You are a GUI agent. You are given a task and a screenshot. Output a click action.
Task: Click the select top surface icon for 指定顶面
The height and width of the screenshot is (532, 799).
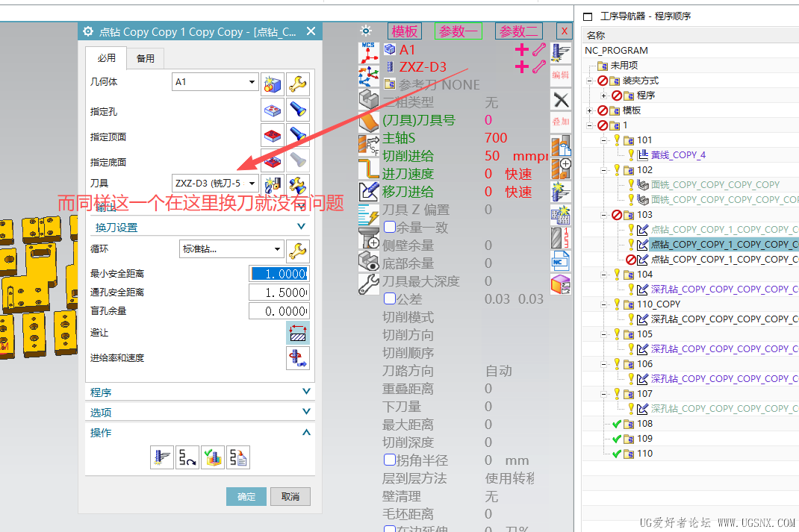tap(273, 135)
